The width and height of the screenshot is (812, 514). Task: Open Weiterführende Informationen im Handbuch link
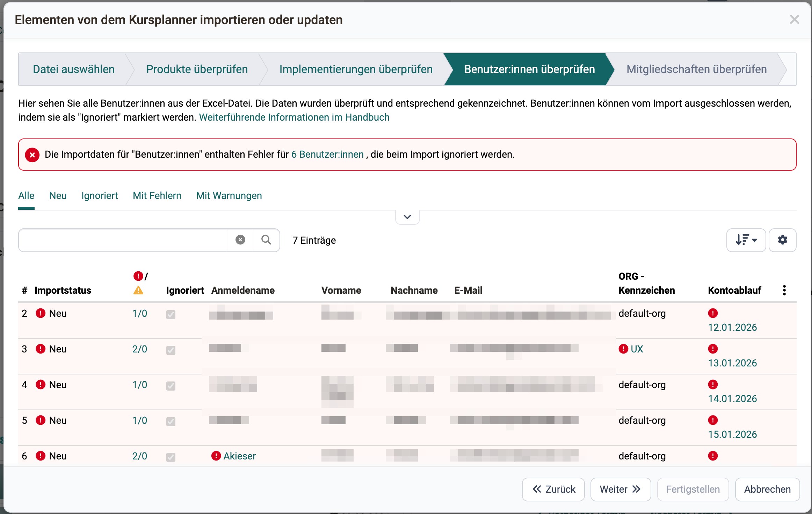tap(294, 117)
